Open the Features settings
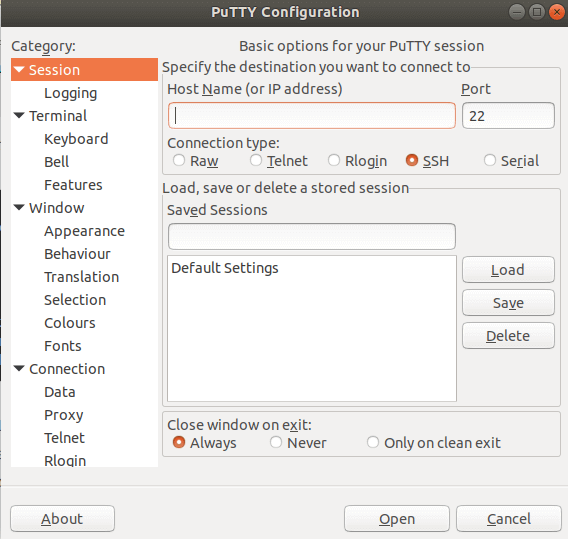 pos(73,185)
